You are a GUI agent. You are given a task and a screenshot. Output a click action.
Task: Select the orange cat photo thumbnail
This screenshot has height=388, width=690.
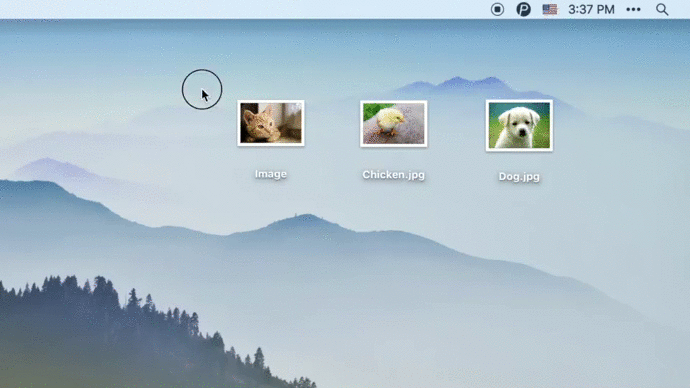pyautogui.click(x=271, y=123)
